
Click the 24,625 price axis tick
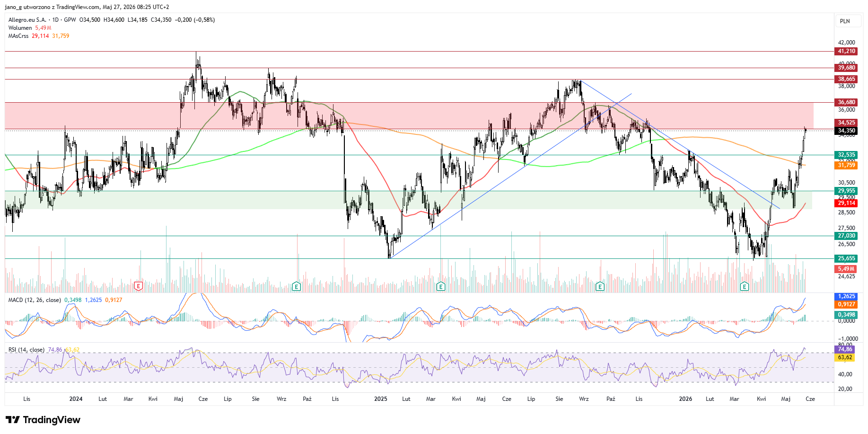pyautogui.click(x=847, y=276)
